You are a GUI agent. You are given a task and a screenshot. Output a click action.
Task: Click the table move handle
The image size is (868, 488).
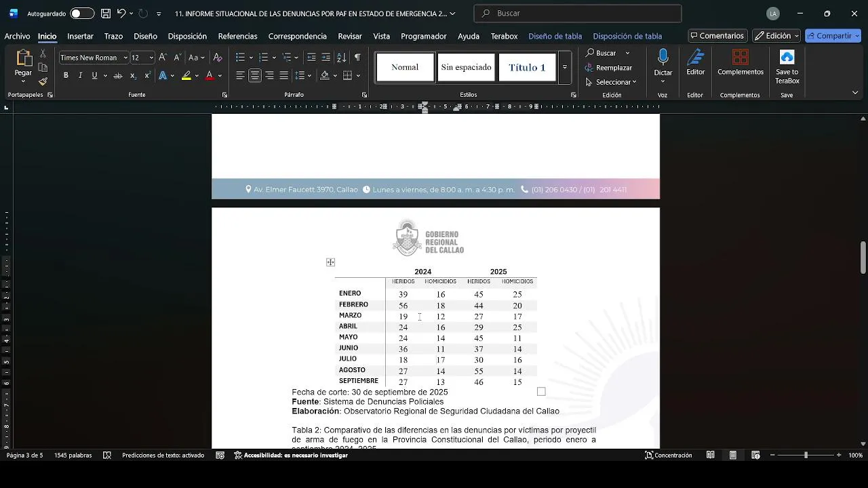coord(330,262)
